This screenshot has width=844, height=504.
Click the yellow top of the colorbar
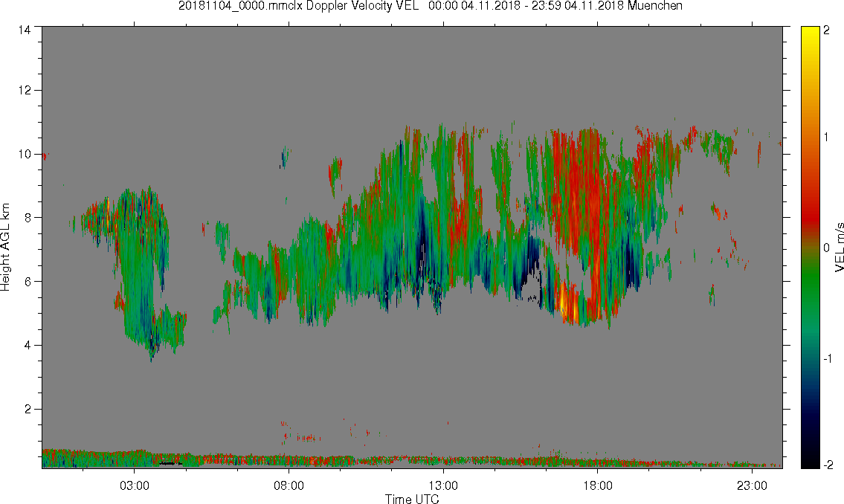coord(810,35)
